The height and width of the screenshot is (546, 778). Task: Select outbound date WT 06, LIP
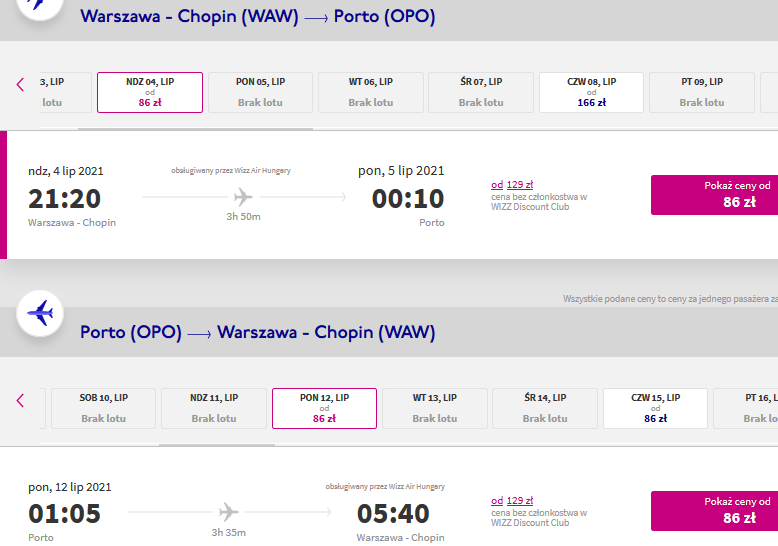tap(371, 92)
